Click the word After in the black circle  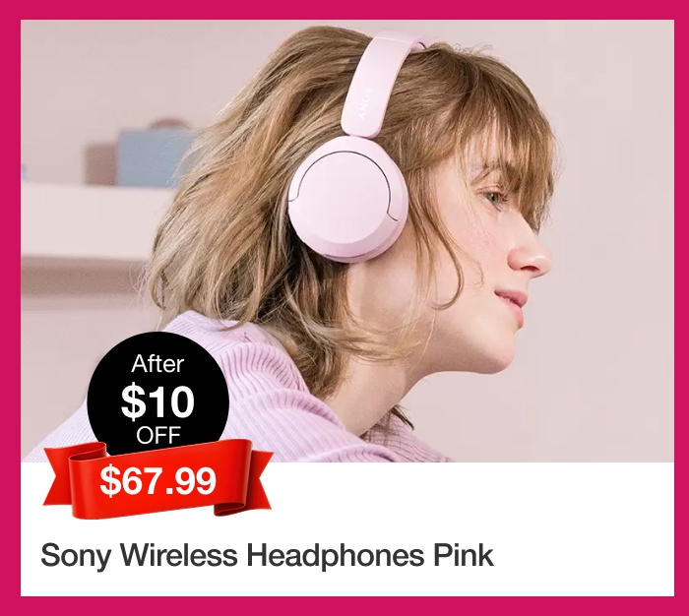157,364
